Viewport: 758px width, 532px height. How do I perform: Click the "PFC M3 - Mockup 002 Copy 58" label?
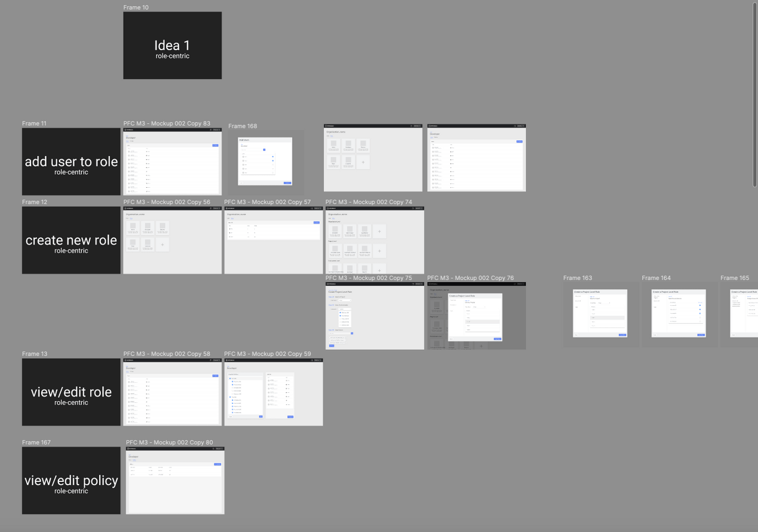coord(167,354)
